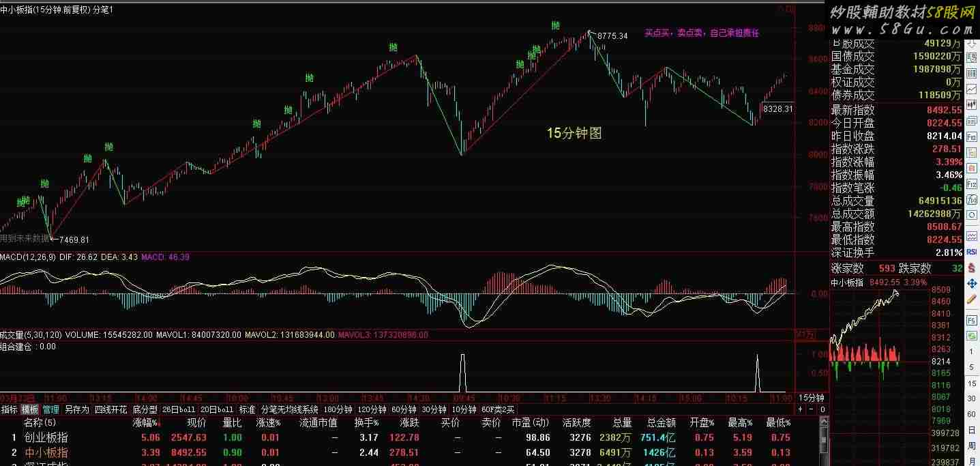
Task: Click the Fio icon in the right sidebar
Action: pyautogui.click(x=972, y=136)
